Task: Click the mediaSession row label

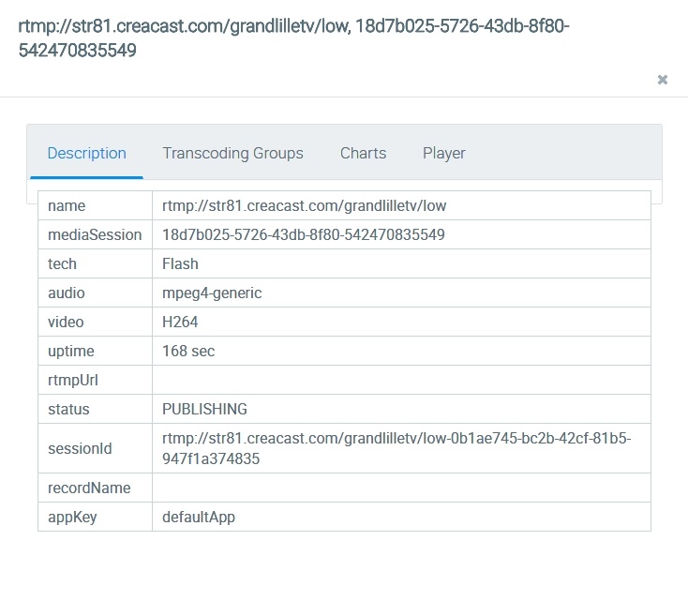Action: [x=95, y=234]
